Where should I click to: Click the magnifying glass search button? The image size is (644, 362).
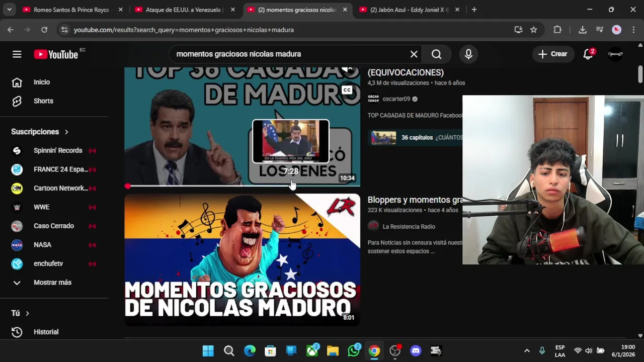pos(436,54)
